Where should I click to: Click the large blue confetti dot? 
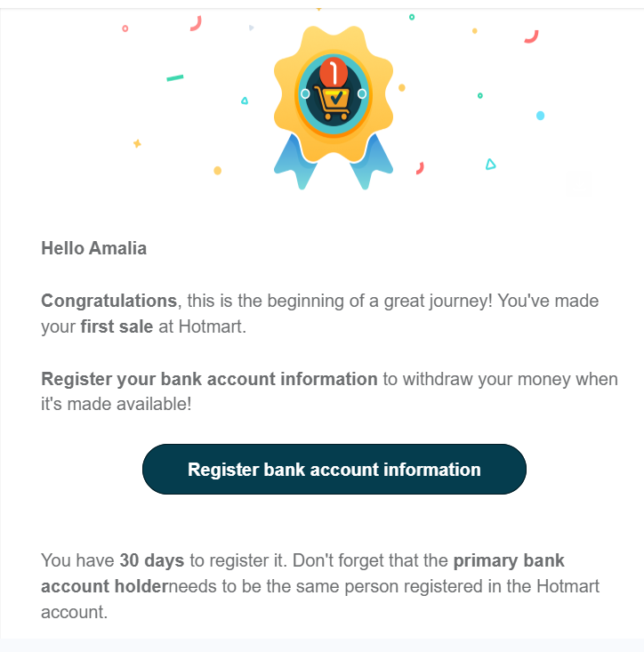540,116
